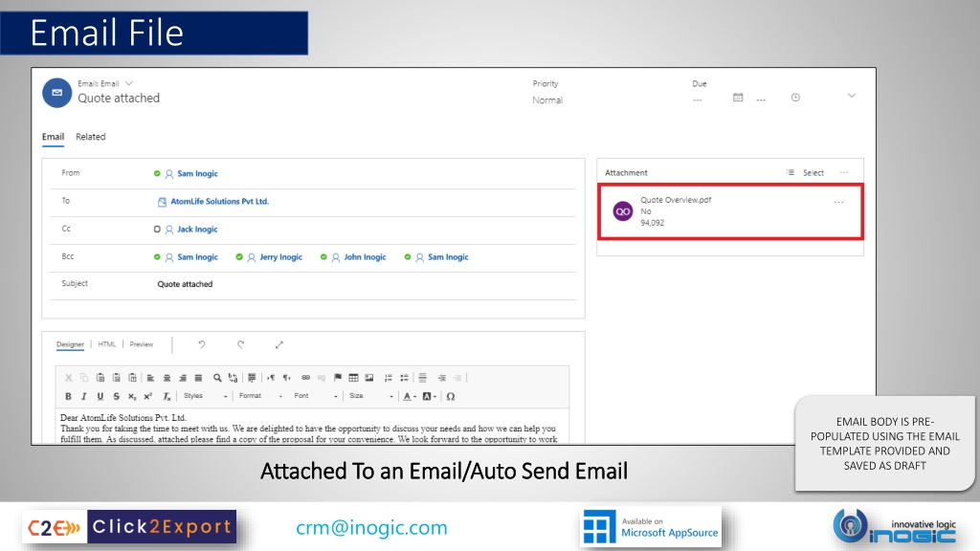Switch to the Preview editor tab
Image resolution: width=980 pixels, height=551 pixels.
pos(142,344)
